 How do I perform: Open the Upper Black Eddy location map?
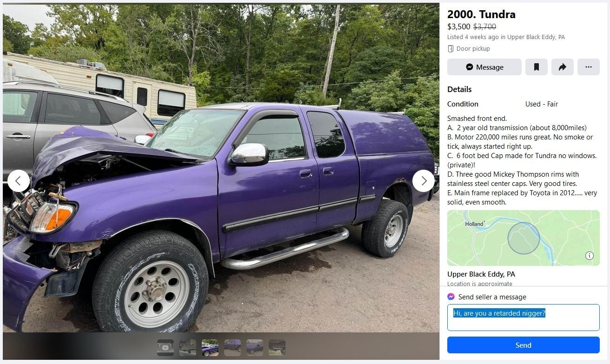click(523, 238)
